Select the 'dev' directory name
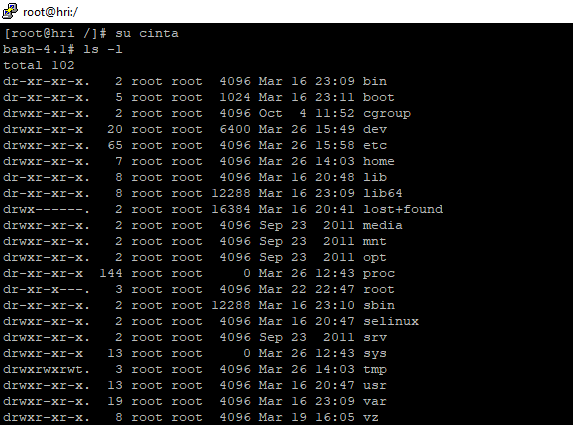The width and height of the screenshot is (573, 425). (x=375, y=129)
